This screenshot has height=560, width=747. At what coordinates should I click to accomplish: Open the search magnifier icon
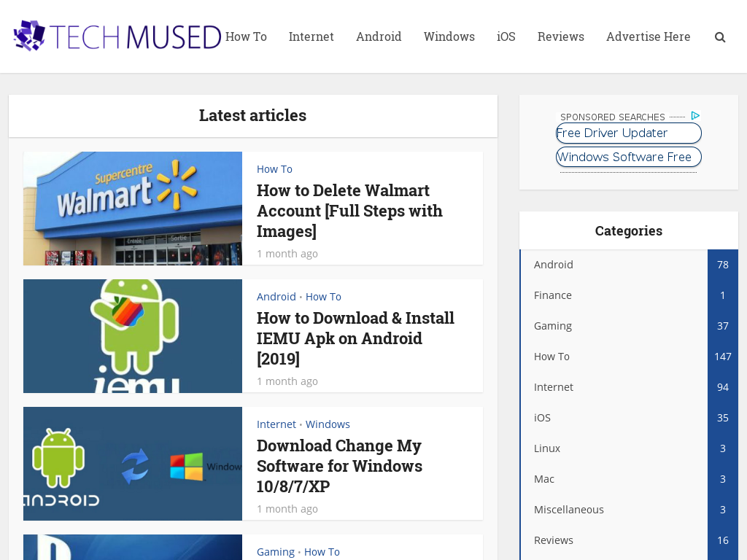[720, 37]
